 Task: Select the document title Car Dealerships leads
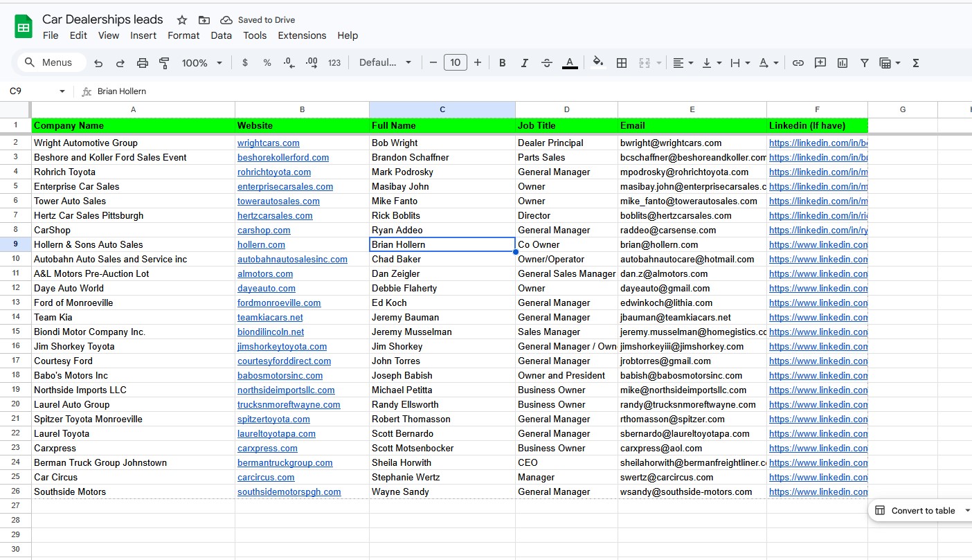click(102, 19)
